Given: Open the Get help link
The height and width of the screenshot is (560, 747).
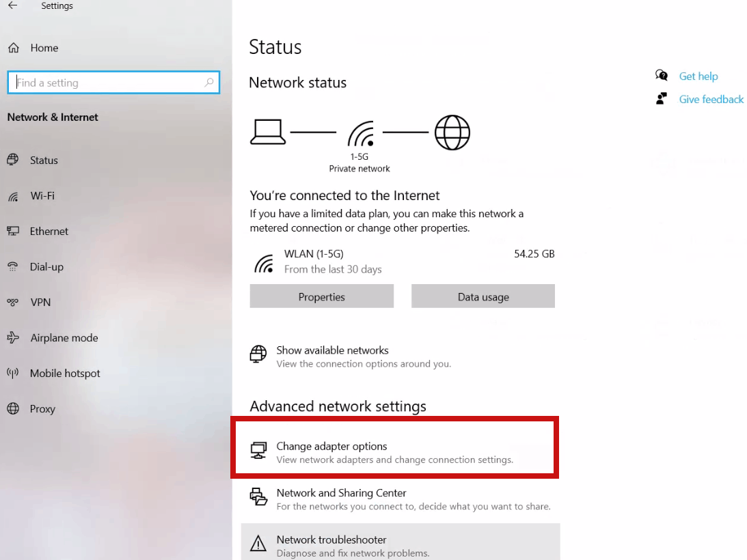Looking at the screenshot, I should pos(698,76).
